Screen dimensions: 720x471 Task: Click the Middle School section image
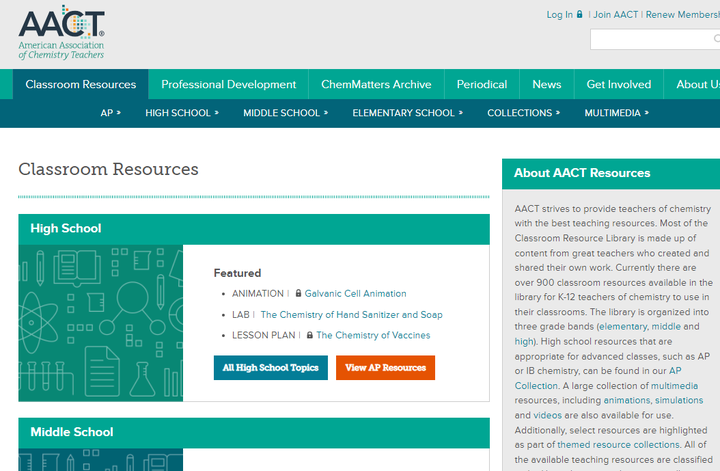(101, 460)
